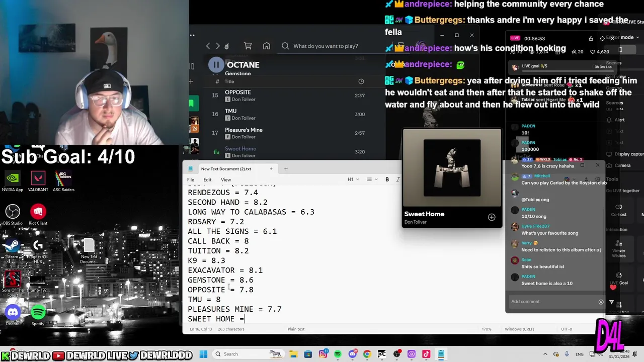Go to the Spotify Home icon
The width and height of the screenshot is (644, 362).
pyautogui.click(x=267, y=46)
